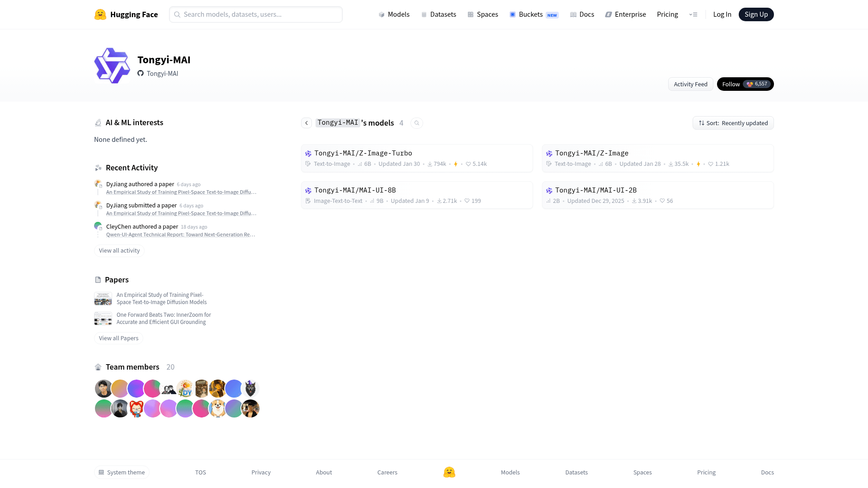Click the model icon beside Z-Image-Turbo
The width and height of the screenshot is (868, 488).
pyautogui.click(x=308, y=154)
